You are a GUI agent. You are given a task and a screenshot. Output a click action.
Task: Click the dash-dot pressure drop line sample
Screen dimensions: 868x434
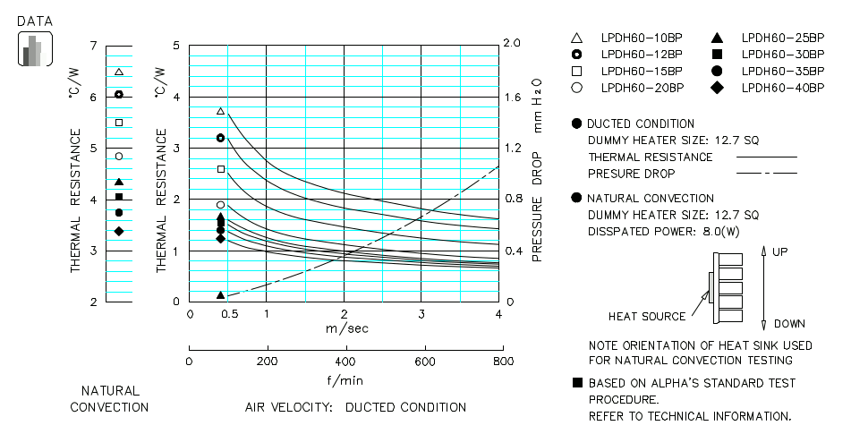767,174
